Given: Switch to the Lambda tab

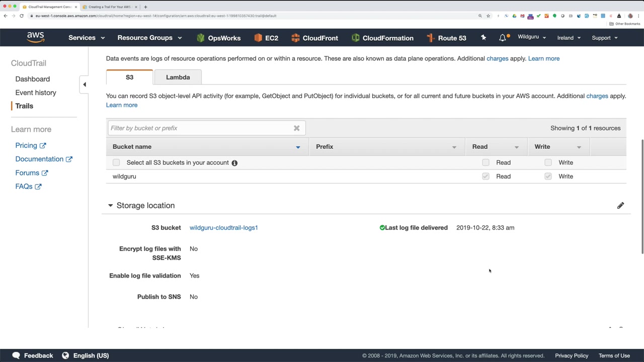Looking at the screenshot, I should [x=178, y=77].
